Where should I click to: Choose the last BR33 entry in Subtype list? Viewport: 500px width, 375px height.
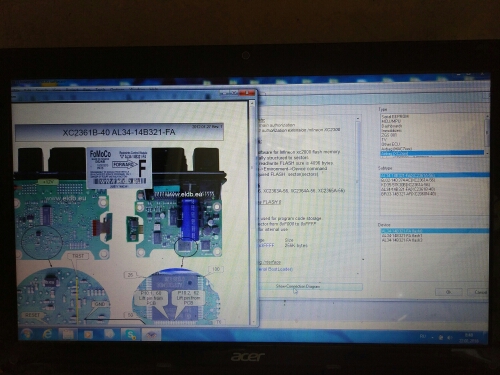pos(408,194)
